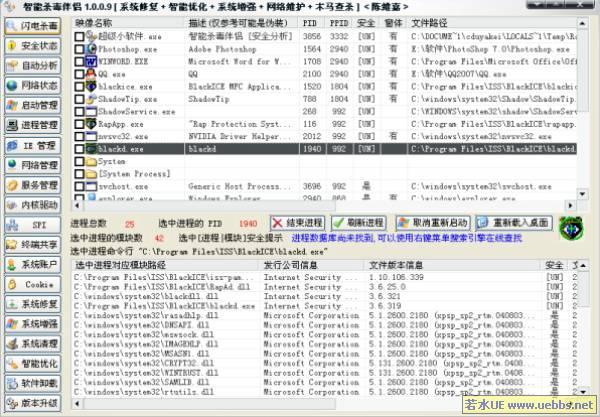Screen dimensions: 600x417
Task: Sort processes by the 映像名称 column header
Action: 129,23
